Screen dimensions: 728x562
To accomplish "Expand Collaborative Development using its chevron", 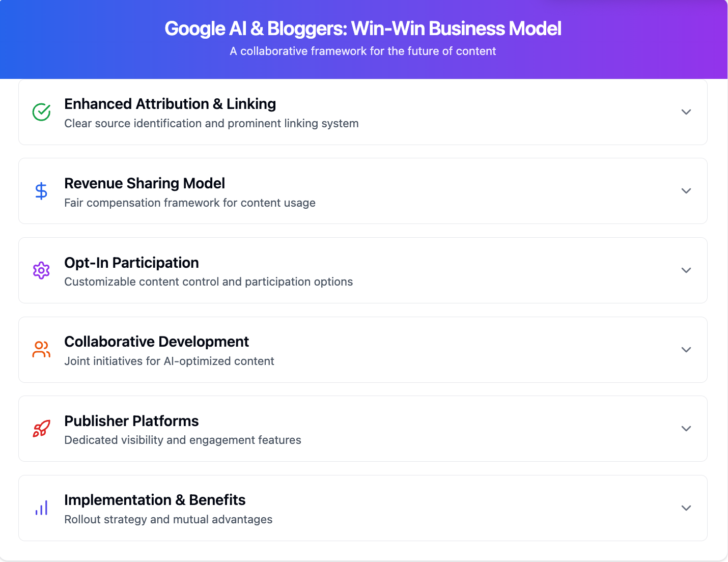I will [x=686, y=350].
